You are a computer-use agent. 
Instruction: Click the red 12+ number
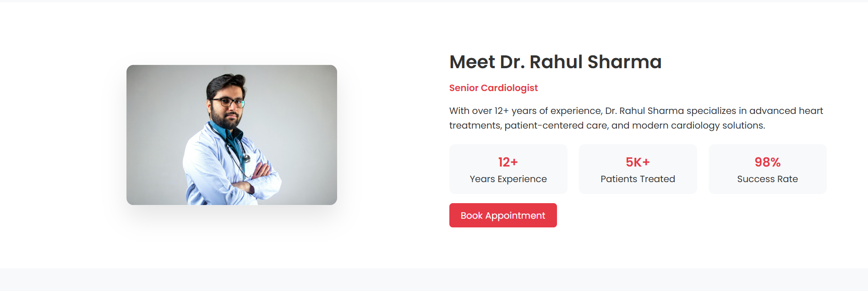tap(508, 162)
